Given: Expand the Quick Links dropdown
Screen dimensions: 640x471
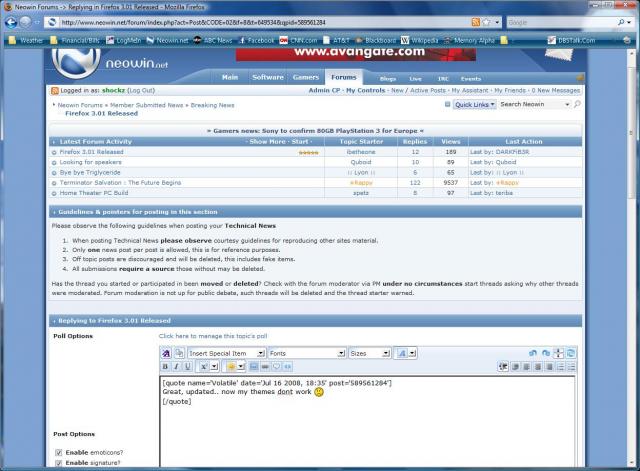Looking at the screenshot, I should pos(474,105).
